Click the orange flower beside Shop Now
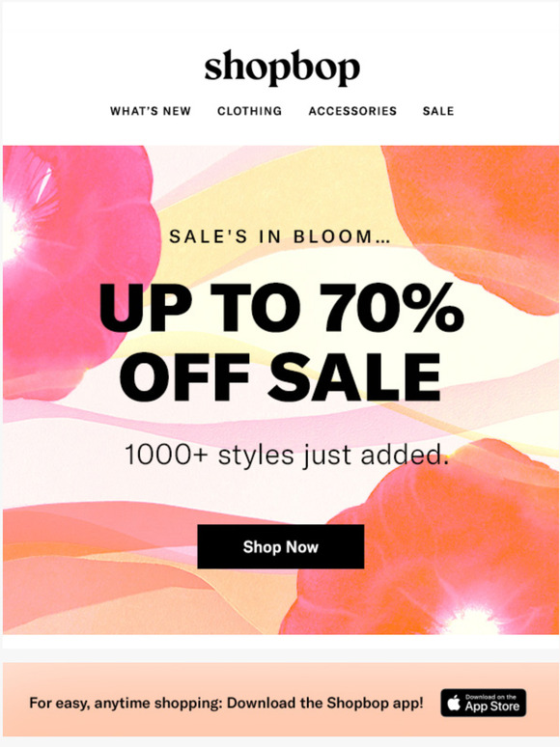The height and width of the screenshot is (747, 560). coord(429,548)
